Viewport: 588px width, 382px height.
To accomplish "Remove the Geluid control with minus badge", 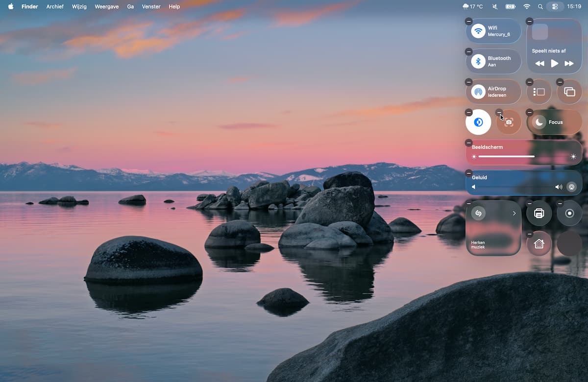I will (468, 173).
